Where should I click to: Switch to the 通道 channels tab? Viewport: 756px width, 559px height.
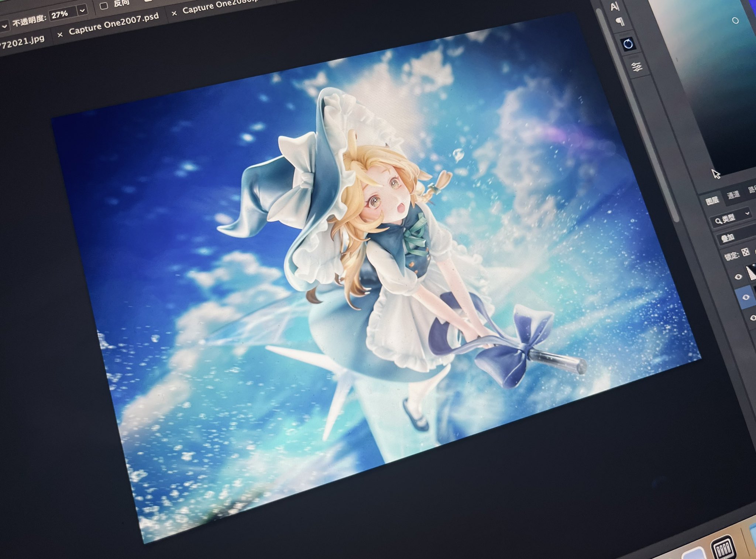coord(733,195)
